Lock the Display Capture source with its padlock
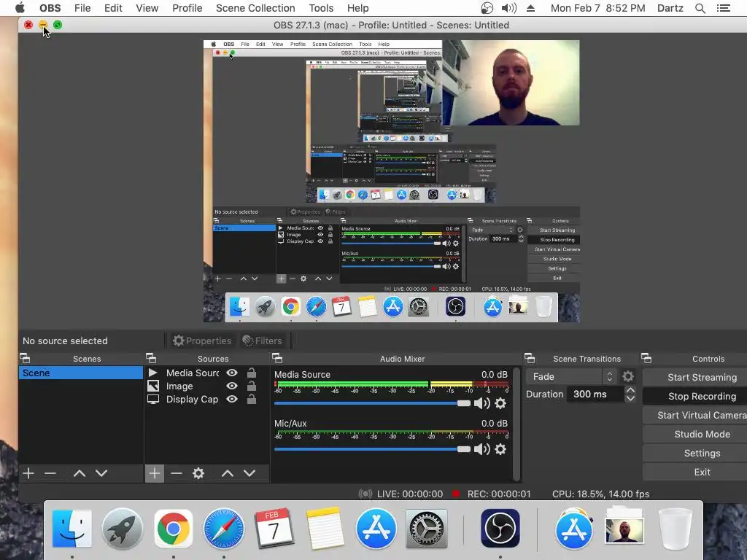The height and width of the screenshot is (560, 747). coord(252,399)
